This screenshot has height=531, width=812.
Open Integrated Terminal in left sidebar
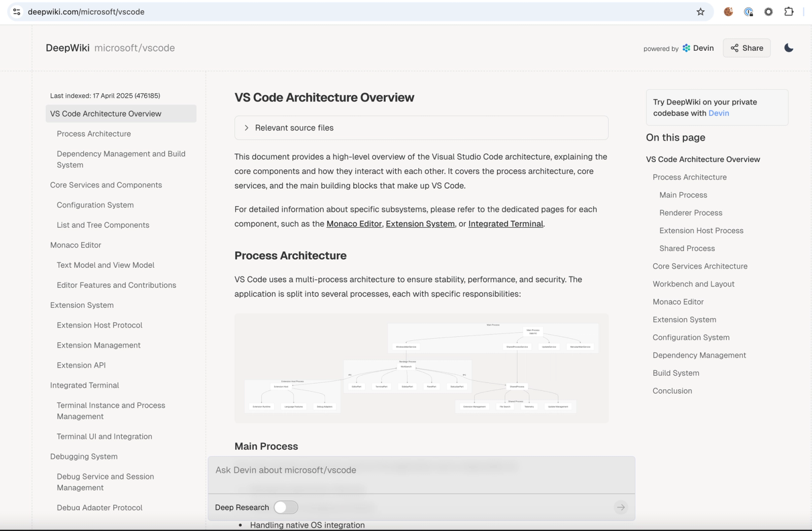pos(85,385)
